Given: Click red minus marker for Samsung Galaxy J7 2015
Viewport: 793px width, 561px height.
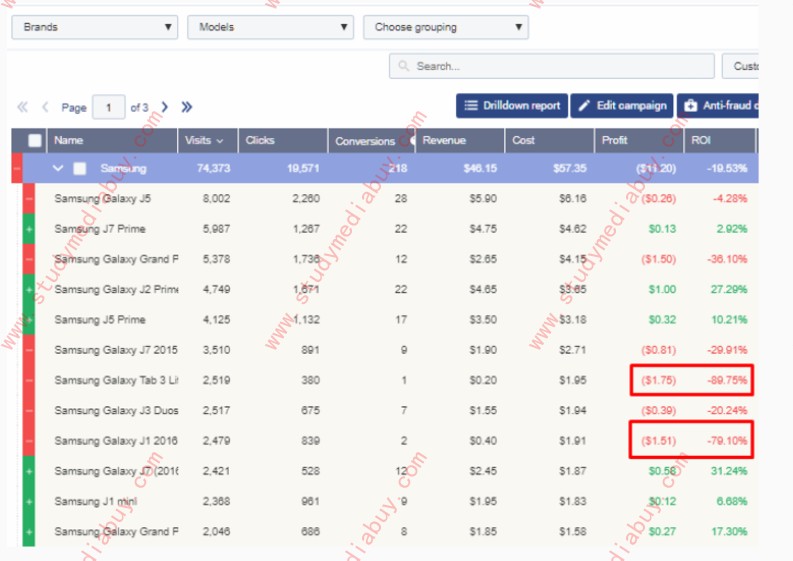Looking at the screenshot, I should [x=29, y=350].
